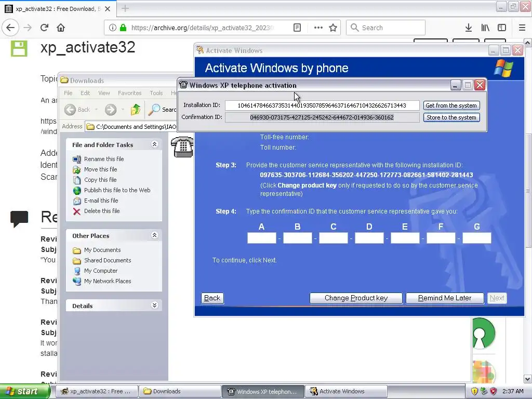This screenshot has width=532, height=399.
Task: Click red security shield tray icon
Action: click(494, 391)
